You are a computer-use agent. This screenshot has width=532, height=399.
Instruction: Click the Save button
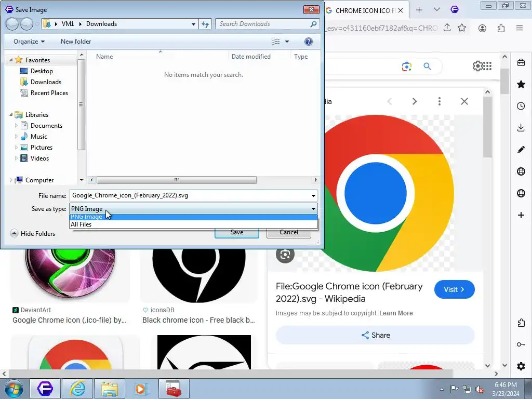[x=237, y=232]
